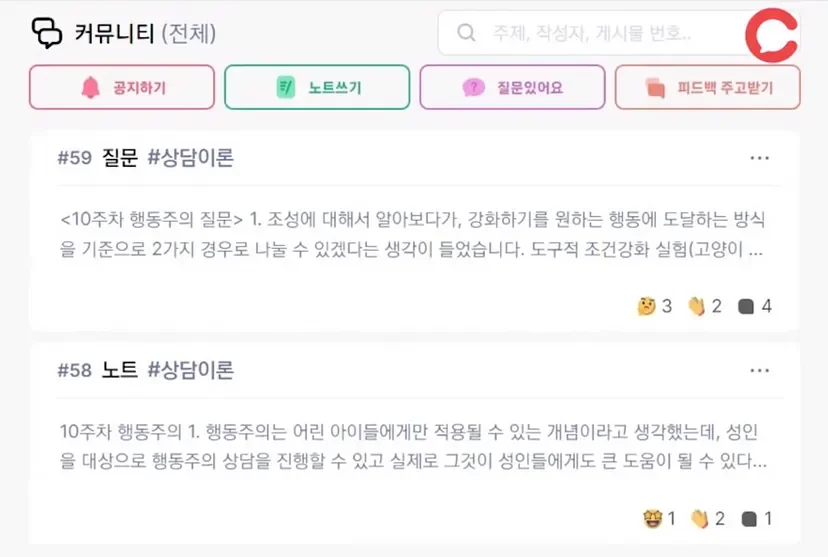
Task: Open comments icon on post #59
Action: [x=745, y=306]
